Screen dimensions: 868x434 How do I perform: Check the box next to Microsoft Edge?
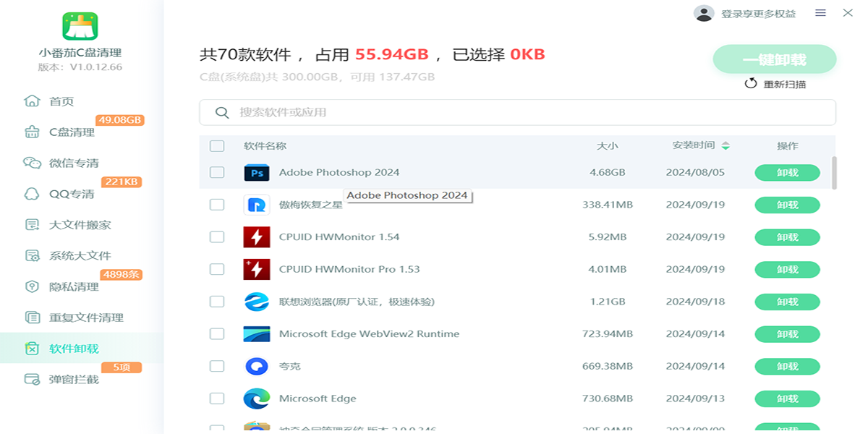pyautogui.click(x=217, y=399)
